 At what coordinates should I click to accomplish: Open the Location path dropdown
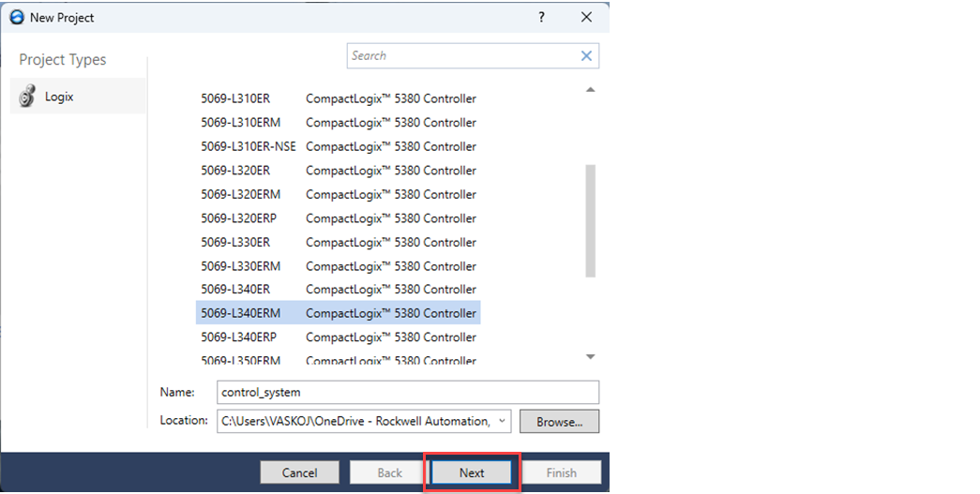pyautogui.click(x=502, y=421)
